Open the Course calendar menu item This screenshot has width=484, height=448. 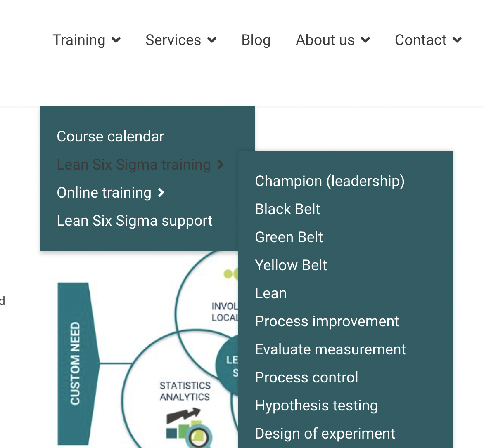point(110,137)
